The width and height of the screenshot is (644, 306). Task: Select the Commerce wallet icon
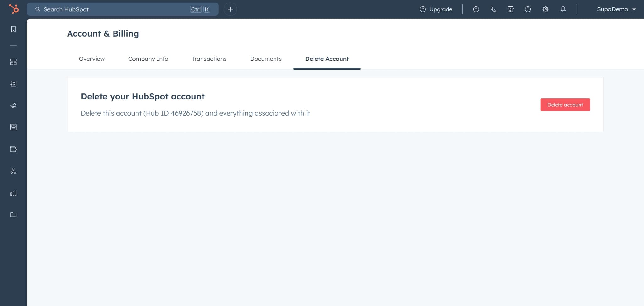click(13, 149)
